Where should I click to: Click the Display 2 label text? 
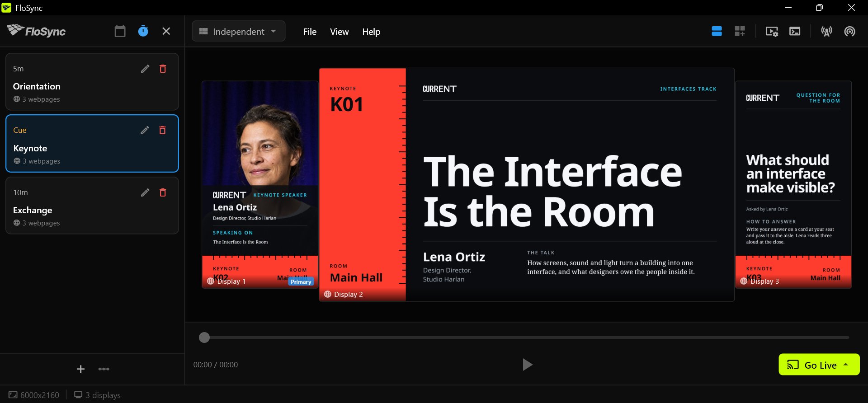pos(349,294)
